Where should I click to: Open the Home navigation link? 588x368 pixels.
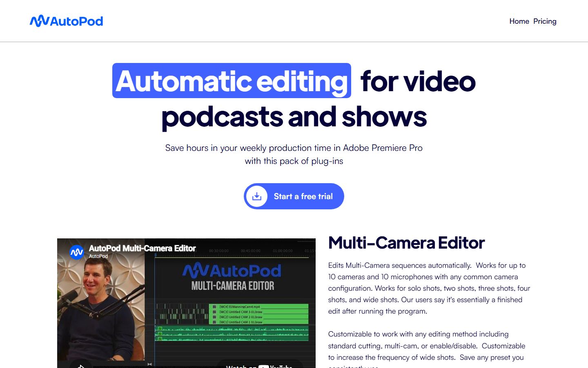click(x=519, y=21)
